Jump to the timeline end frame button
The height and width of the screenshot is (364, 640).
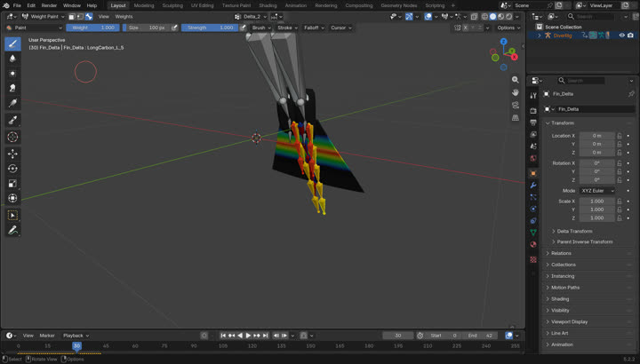[265, 336]
